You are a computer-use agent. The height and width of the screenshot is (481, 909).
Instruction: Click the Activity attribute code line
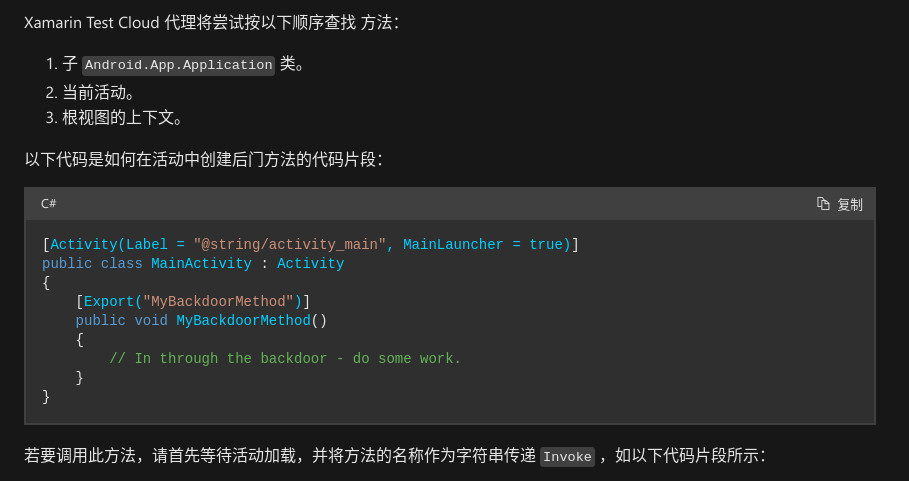(x=311, y=245)
